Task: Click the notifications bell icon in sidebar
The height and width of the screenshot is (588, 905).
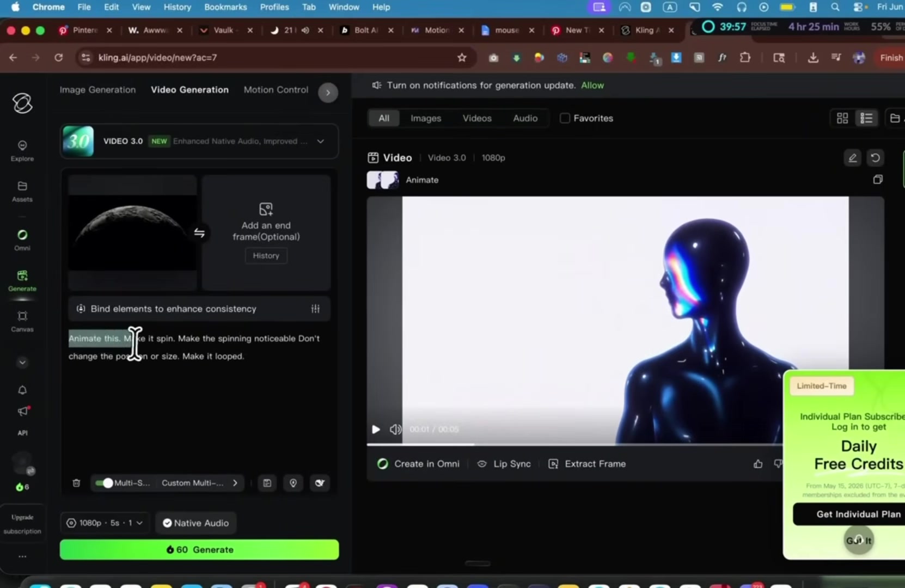Action: pos(22,390)
